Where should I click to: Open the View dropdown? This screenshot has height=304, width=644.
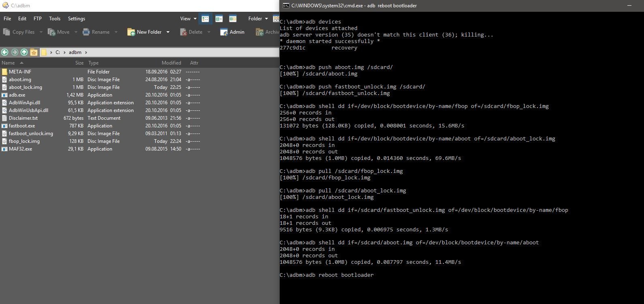(x=188, y=19)
